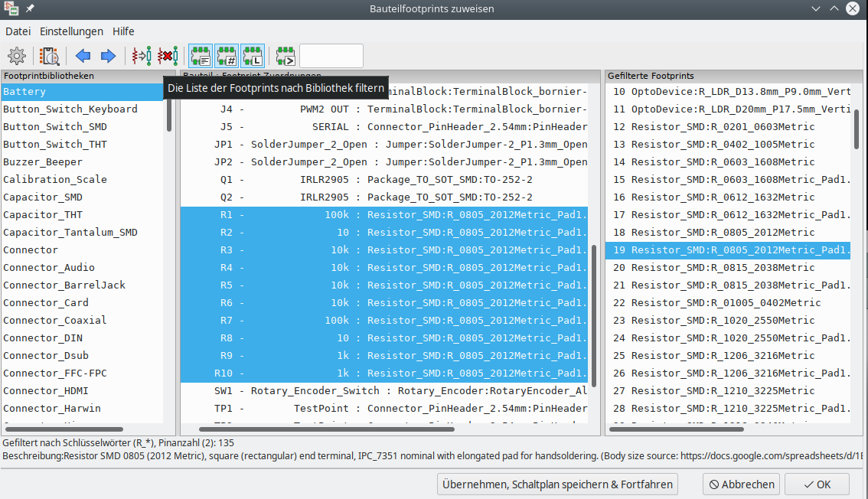Select Button_Switch_SMD library
This screenshot has width=868, height=499.
point(82,127)
